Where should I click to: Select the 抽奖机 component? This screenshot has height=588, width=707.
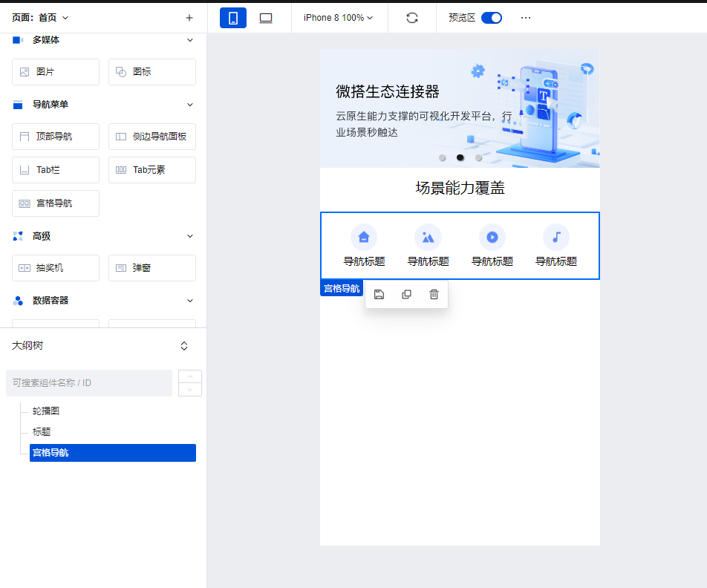coord(56,268)
